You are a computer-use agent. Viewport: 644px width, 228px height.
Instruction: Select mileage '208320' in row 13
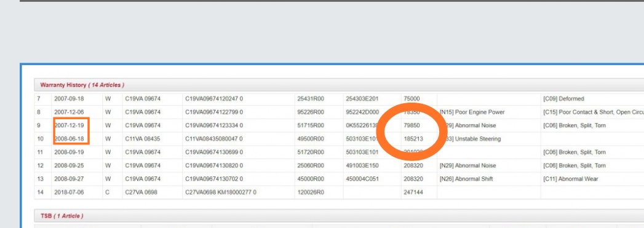pos(413,179)
